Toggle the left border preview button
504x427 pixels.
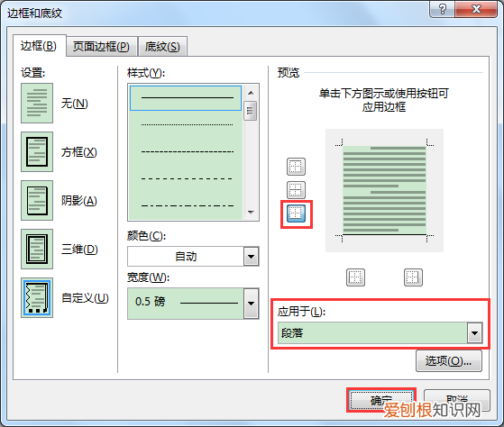tap(355, 277)
